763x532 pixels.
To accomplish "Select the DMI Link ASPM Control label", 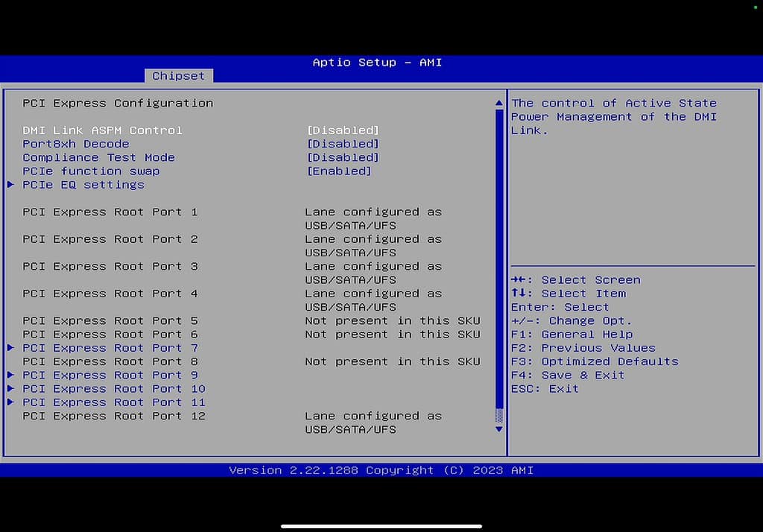I will click(x=102, y=130).
